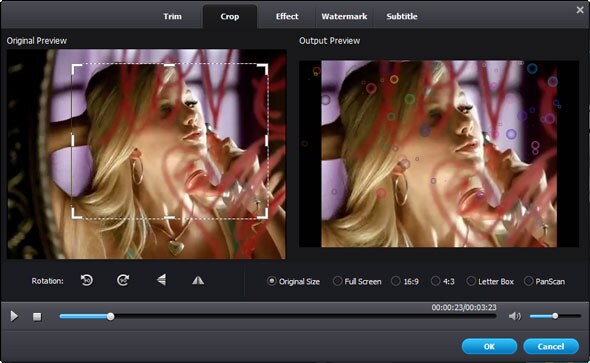This screenshot has height=363, width=590.
Task: Go to the Watermark tab
Action: [x=344, y=17]
